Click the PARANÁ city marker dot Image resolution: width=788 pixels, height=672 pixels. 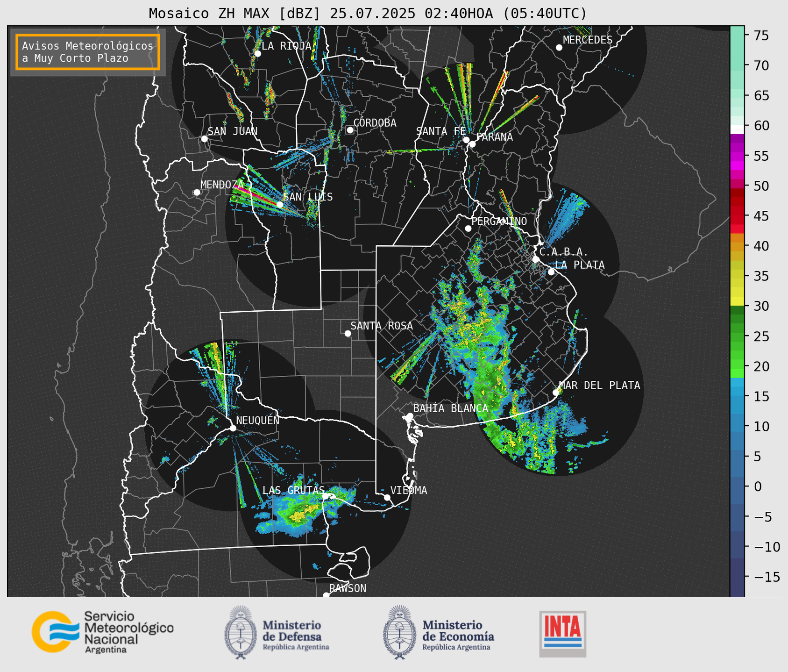(472, 144)
